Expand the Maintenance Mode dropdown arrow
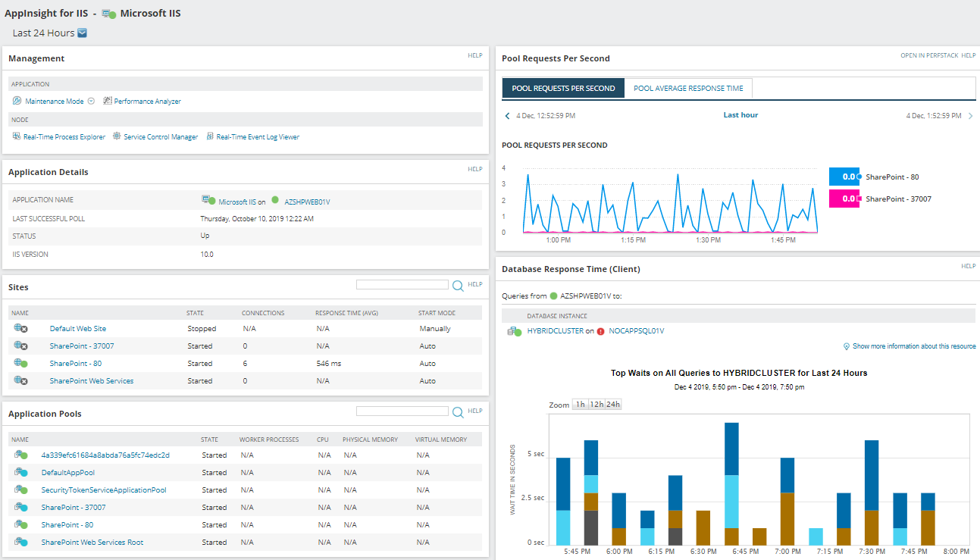The height and width of the screenshot is (560, 980). (x=91, y=101)
